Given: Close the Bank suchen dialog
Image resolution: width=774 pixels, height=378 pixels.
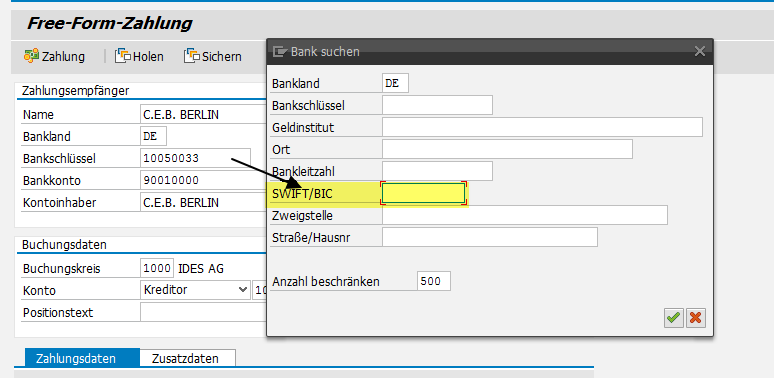Looking at the screenshot, I should [699, 51].
